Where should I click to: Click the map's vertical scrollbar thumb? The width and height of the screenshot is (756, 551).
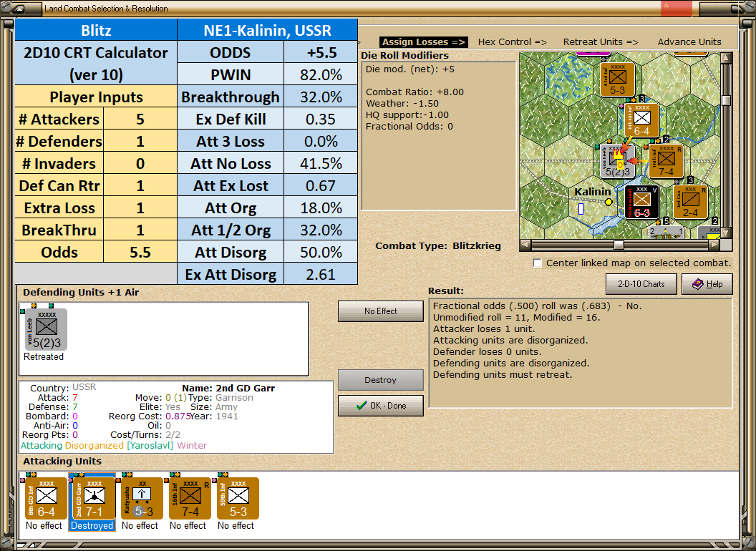click(726, 100)
